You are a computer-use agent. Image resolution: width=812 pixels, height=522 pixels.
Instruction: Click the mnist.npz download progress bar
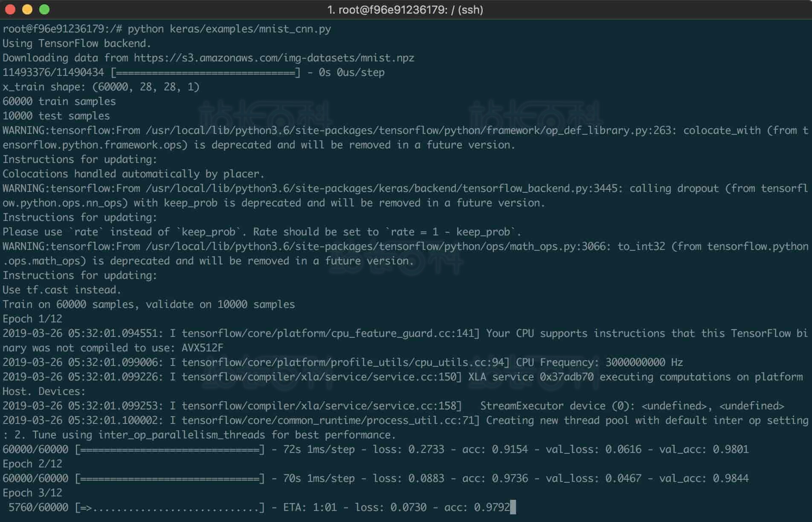click(206, 72)
